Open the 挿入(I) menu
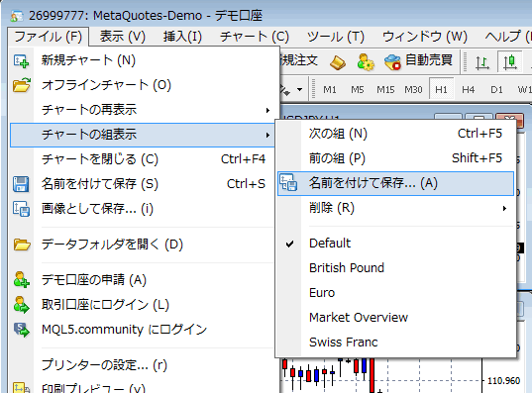Viewport: 532px width, 393px height. coord(182,37)
